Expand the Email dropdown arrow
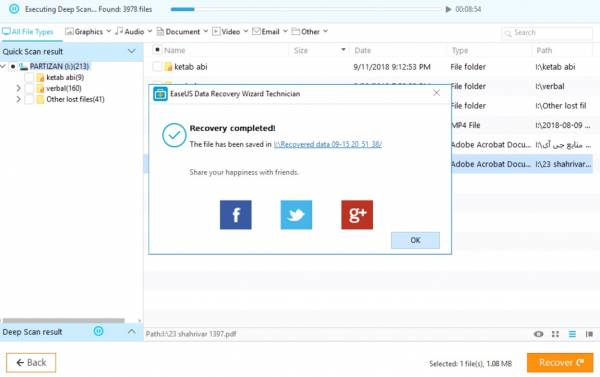This screenshot has width=600, height=377. click(285, 31)
